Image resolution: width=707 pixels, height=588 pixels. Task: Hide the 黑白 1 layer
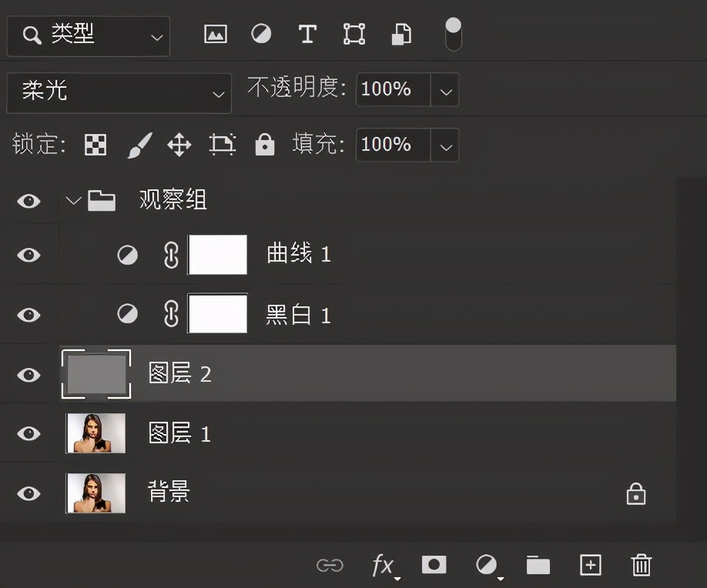pyautogui.click(x=28, y=315)
